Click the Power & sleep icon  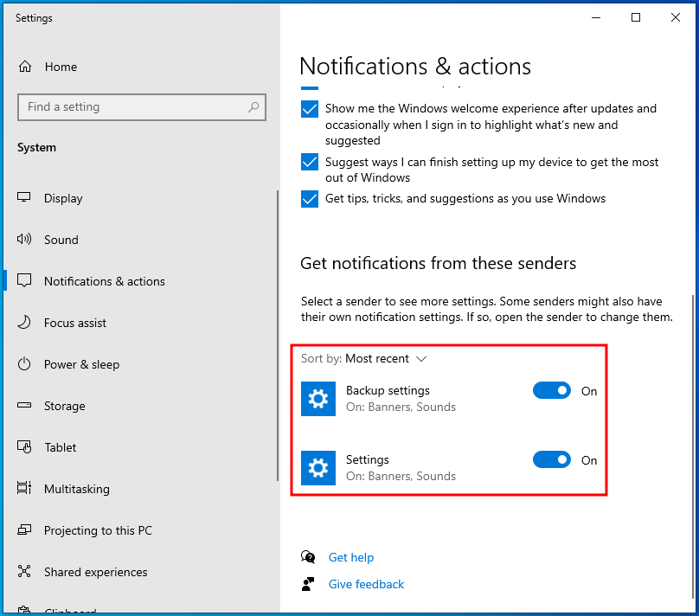point(24,364)
